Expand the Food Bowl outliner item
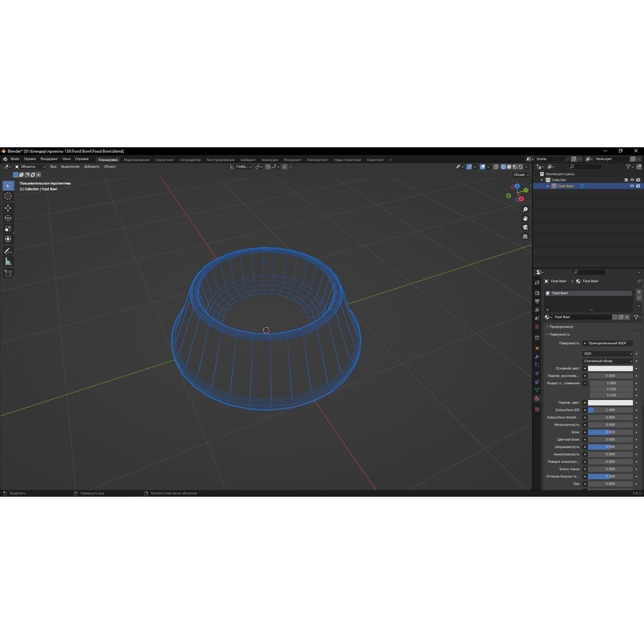This screenshot has width=644, height=644. (x=547, y=186)
